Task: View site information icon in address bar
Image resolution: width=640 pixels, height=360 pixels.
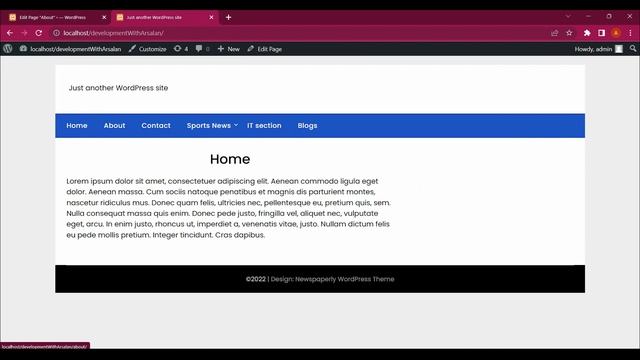Action: (x=56, y=33)
